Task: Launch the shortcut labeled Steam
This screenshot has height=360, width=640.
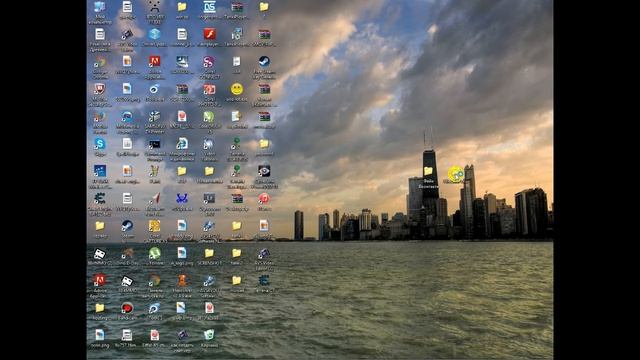Action: click(127, 226)
